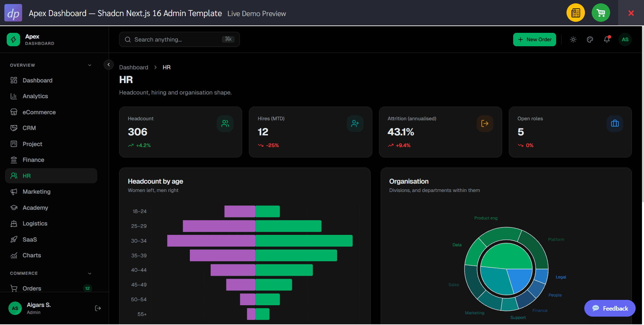Go to CRM section
This screenshot has height=325, width=644.
[x=51, y=128]
